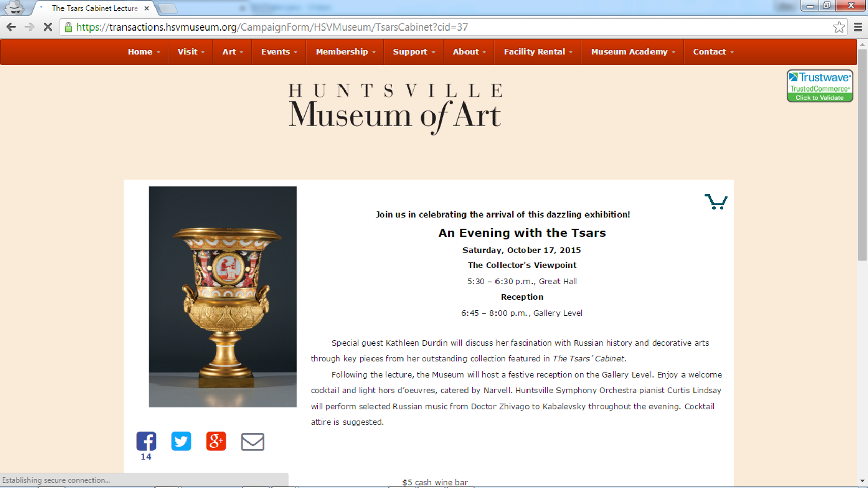This screenshot has width=868, height=488.
Task: Click the Trustwave validation badge
Action: tap(820, 86)
